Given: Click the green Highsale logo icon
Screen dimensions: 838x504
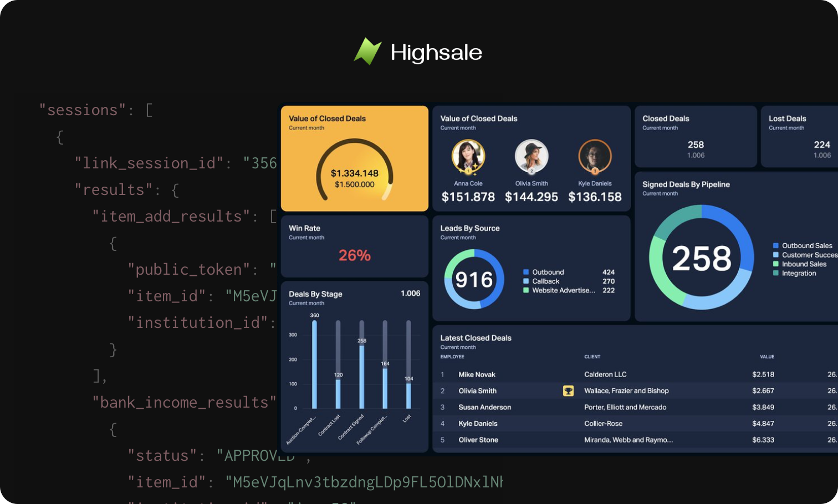Looking at the screenshot, I should coord(367,52).
